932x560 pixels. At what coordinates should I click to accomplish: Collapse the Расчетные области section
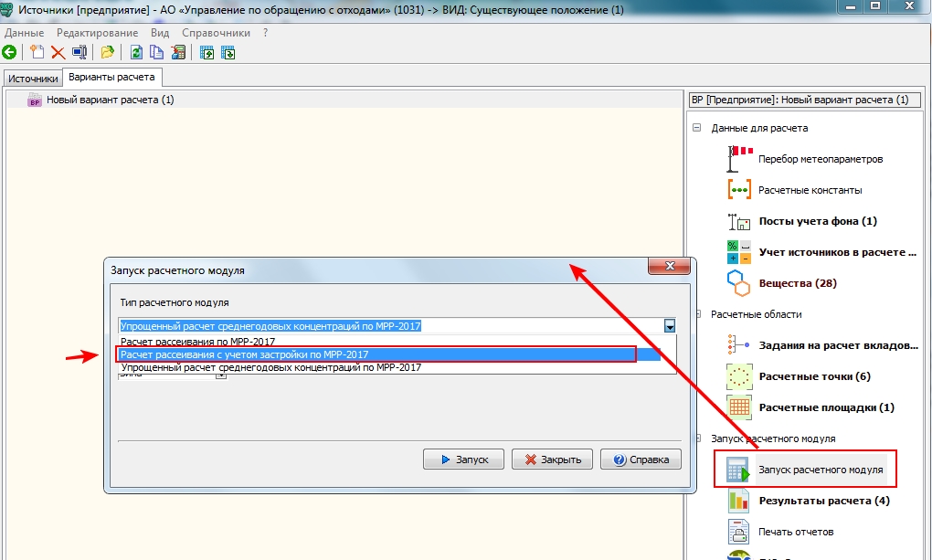point(697,314)
